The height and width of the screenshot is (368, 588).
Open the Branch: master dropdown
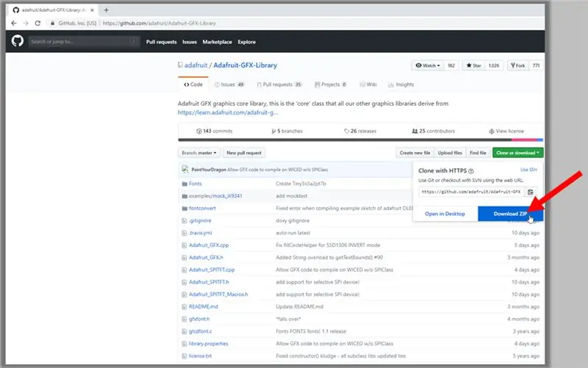coord(199,153)
